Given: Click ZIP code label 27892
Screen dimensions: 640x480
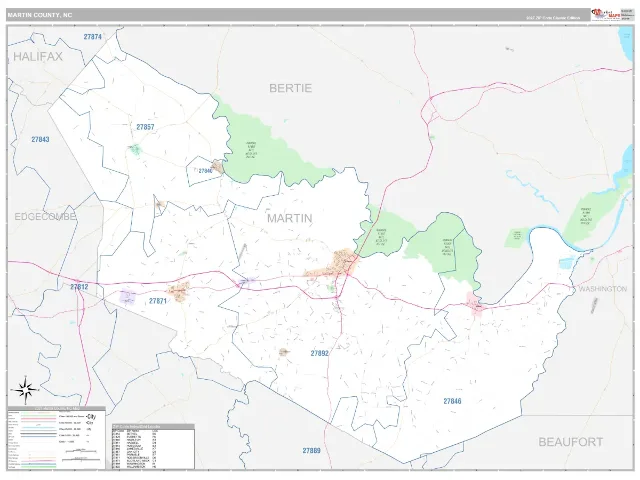Looking at the screenshot, I should tap(320, 353).
